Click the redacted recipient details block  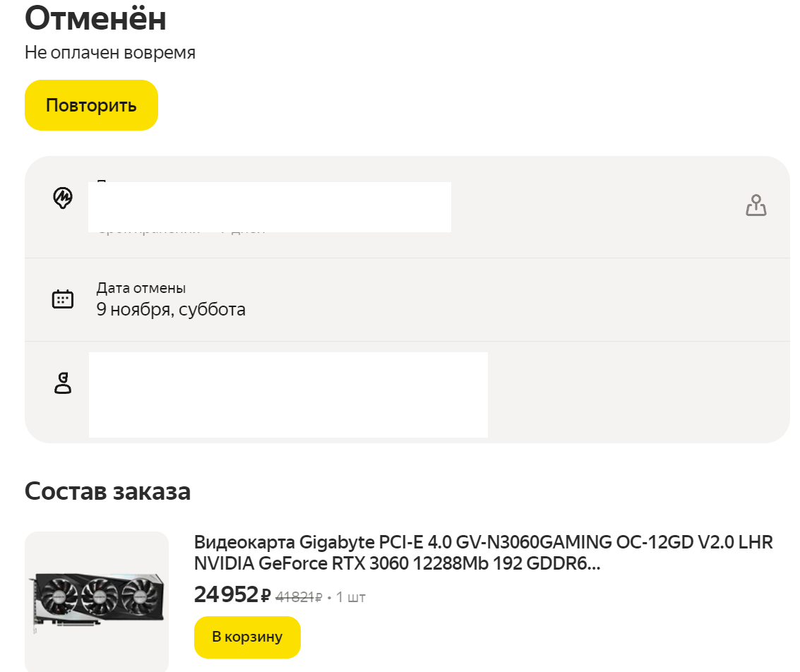coord(288,395)
